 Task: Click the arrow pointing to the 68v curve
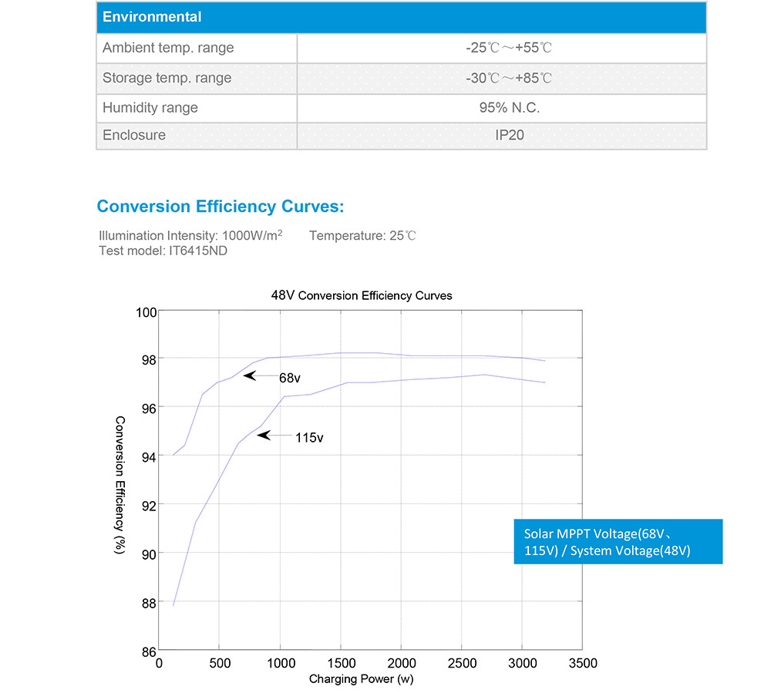(261, 376)
